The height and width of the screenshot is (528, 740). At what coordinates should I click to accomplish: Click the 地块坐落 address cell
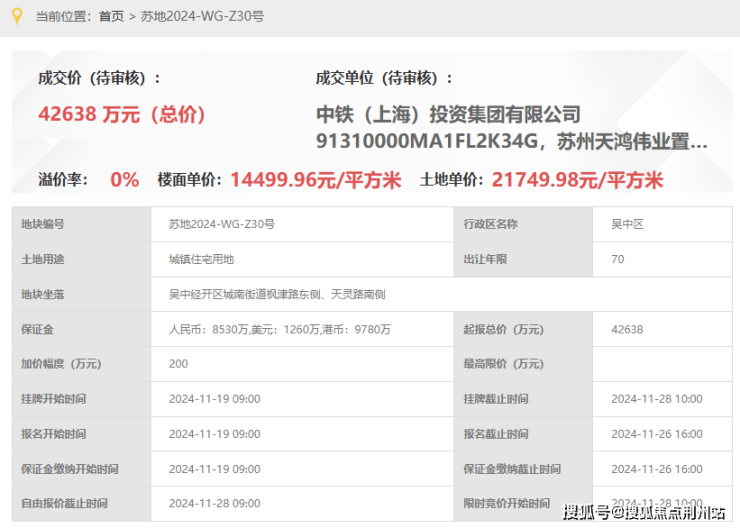click(442, 294)
